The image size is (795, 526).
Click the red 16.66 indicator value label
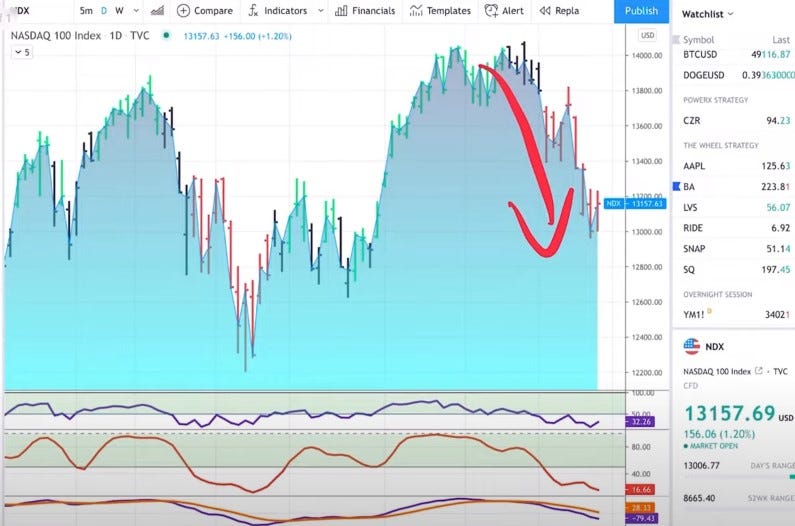tap(641, 489)
